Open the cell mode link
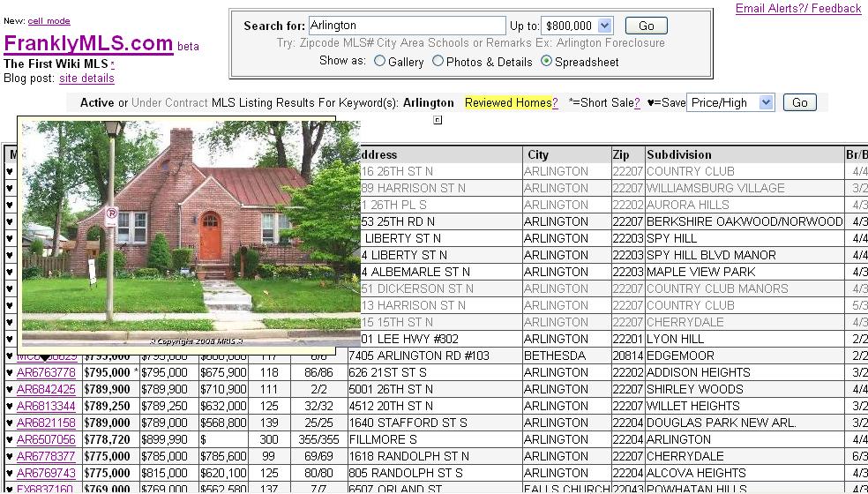The image size is (868, 494). (49, 21)
